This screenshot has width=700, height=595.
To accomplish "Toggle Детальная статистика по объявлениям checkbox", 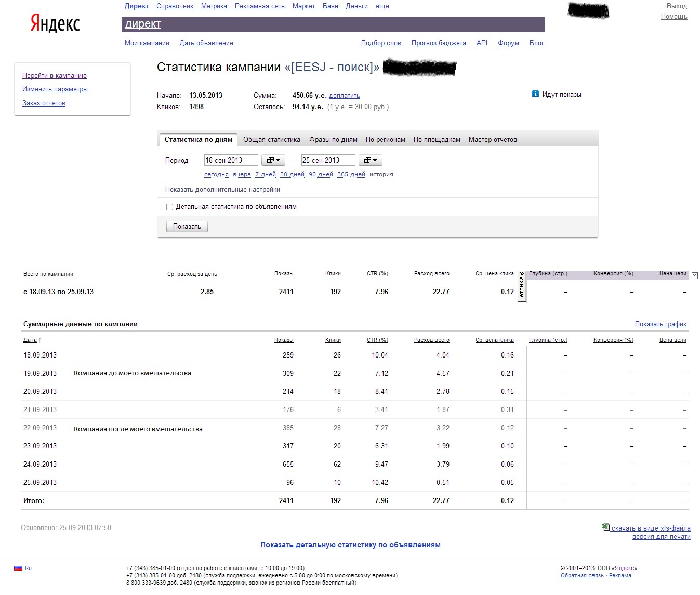I will point(169,207).
